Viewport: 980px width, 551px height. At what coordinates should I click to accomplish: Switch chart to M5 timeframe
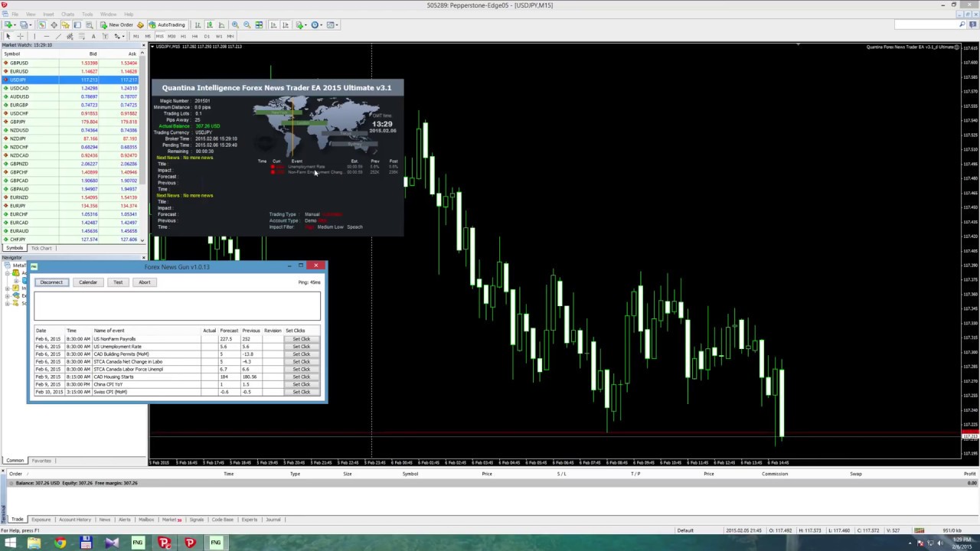coord(148,36)
